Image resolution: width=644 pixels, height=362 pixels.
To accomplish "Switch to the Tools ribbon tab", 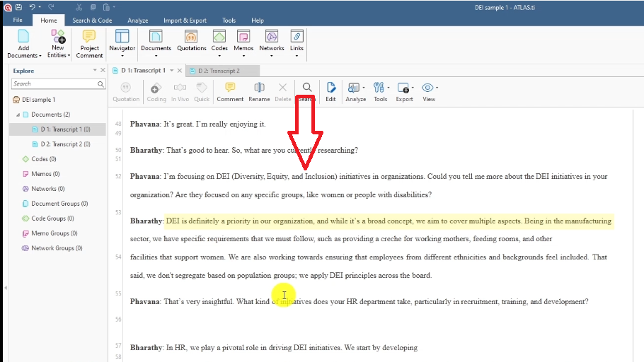I will tap(229, 20).
